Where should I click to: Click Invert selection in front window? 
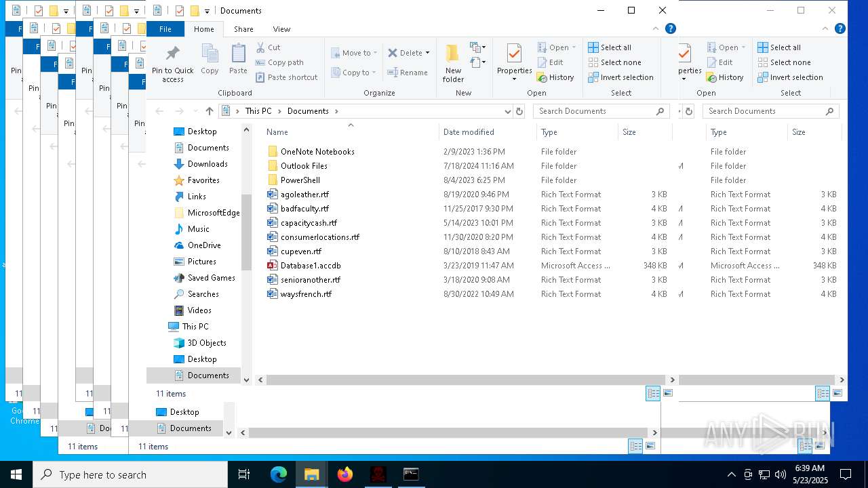(x=620, y=77)
